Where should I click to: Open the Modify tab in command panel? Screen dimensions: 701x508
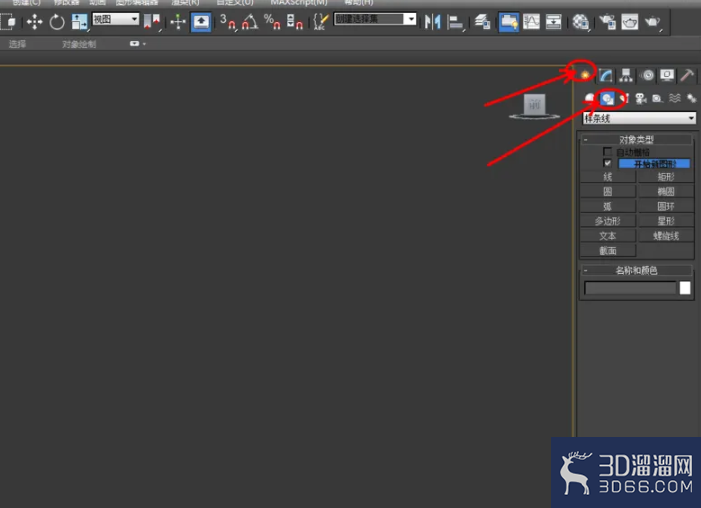606,75
